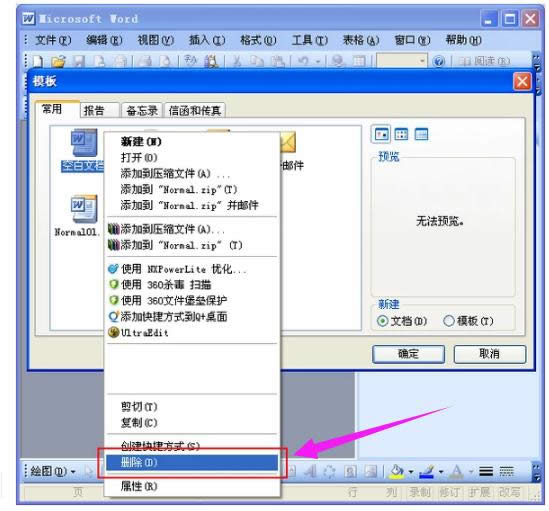Expand the line color dropdown arrow
Viewport: 549px width, 511px height.
click(441, 472)
